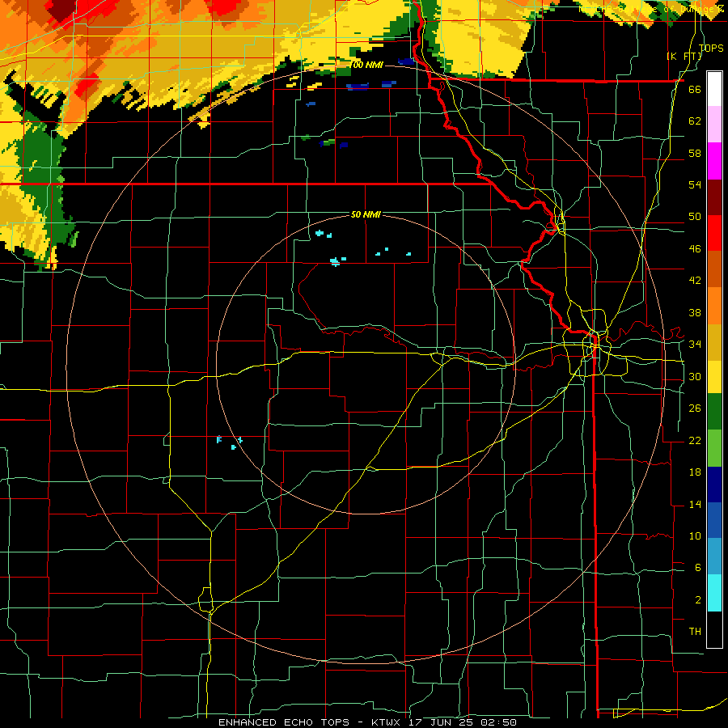Screen dimensions: 728x728
Task: Click the '100 NMI' range ring label
Action: 366,65
